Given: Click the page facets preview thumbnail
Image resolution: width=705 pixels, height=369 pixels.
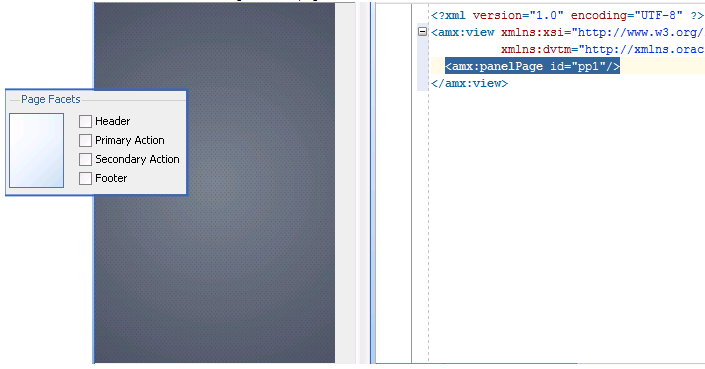Looking at the screenshot, I should [36, 151].
